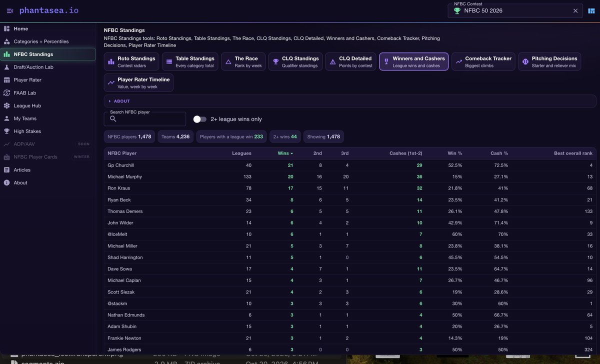This screenshot has width=600, height=364.
Task: Sort by 3rd column header
Action: (x=344, y=153)
